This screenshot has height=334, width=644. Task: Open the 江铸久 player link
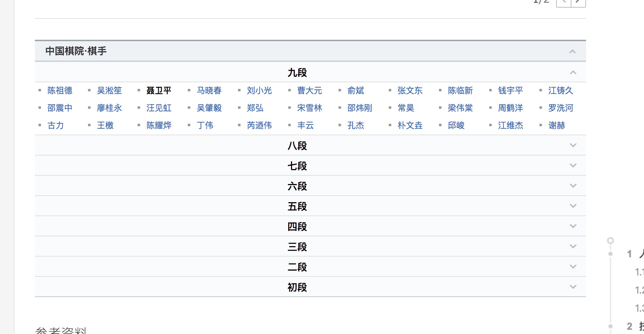point(561,91)
